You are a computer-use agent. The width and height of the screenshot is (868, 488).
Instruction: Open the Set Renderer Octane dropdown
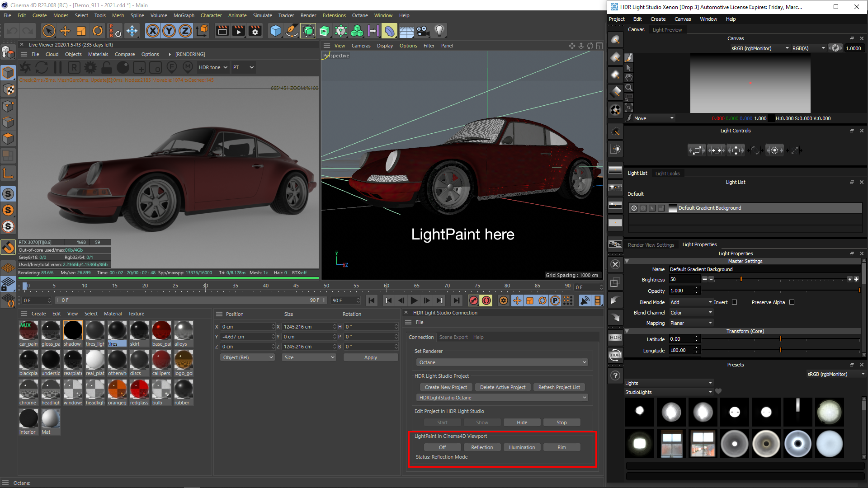[x=502, y=362]
